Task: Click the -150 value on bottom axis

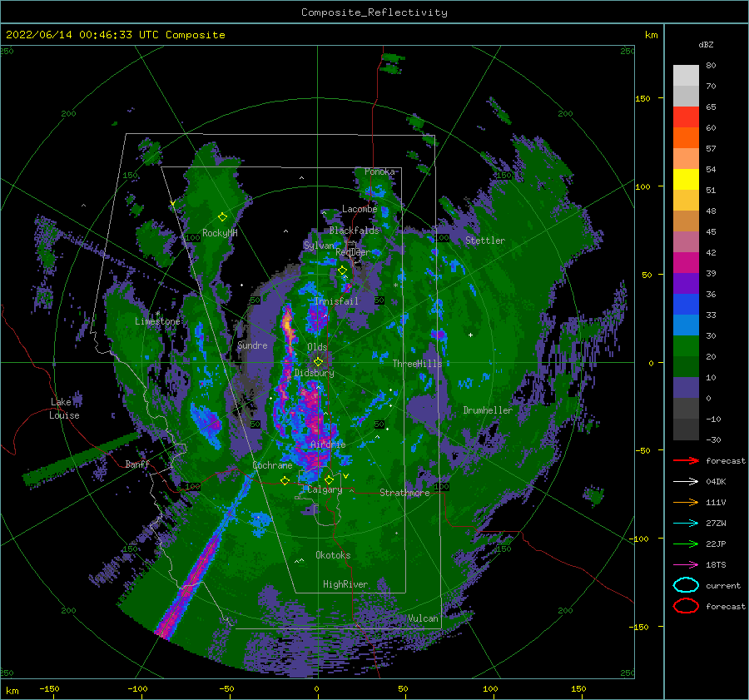Action: pos(49,688)
